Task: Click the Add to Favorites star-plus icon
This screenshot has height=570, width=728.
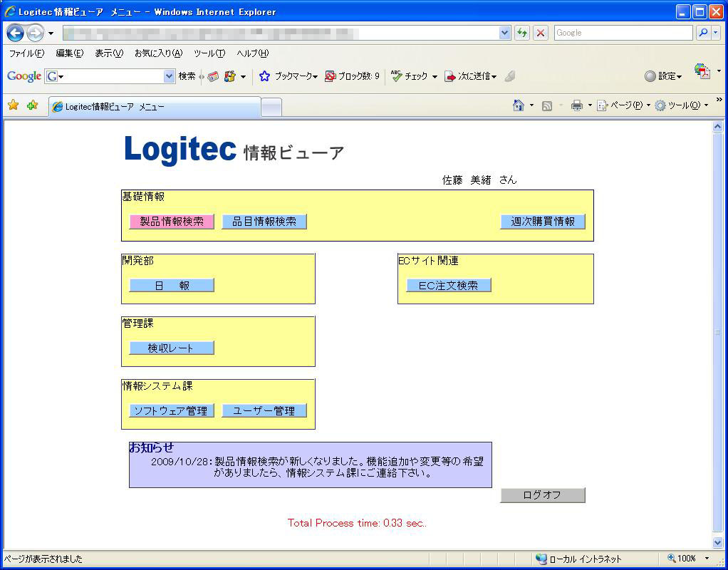Action: click(32, 105)
